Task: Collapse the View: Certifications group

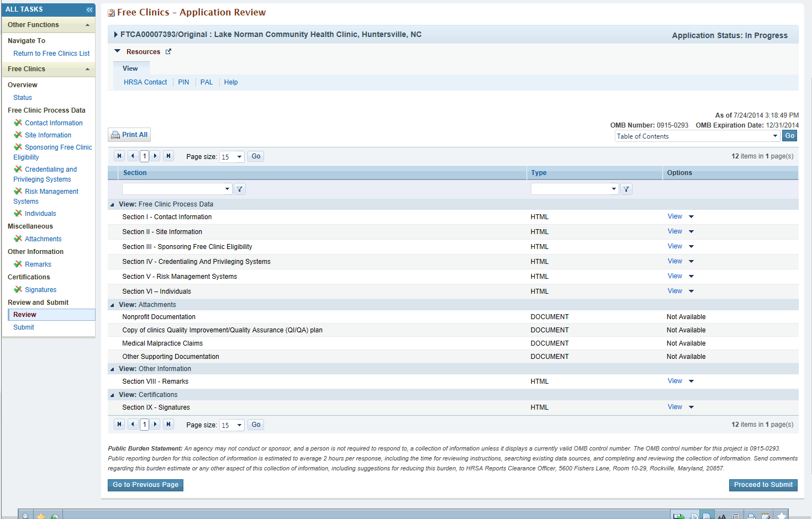Action: click(112, 395)
